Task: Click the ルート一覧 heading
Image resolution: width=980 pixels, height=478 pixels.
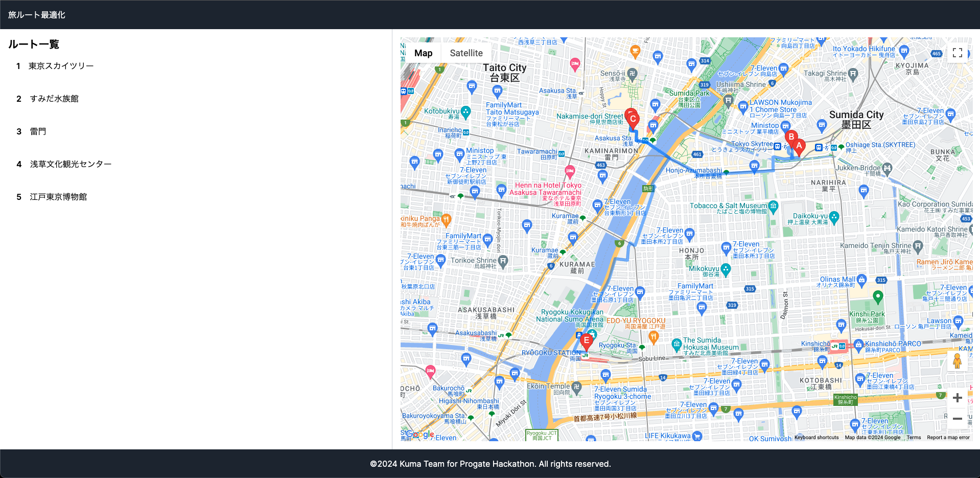Action: click(x=34, y=44)
